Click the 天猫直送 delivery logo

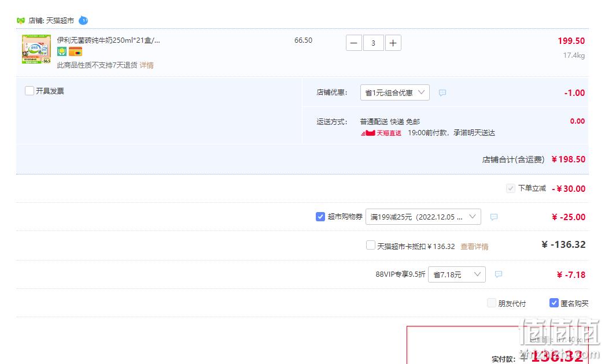point(381,133)
